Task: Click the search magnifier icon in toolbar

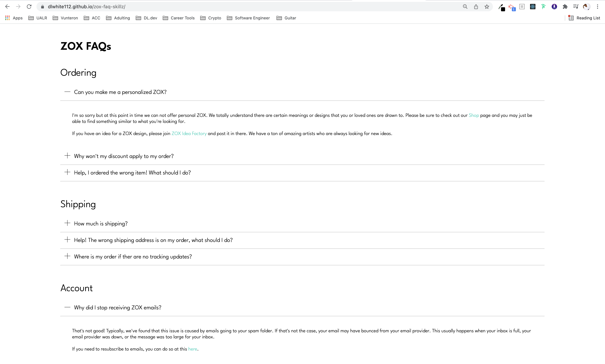Action: click(465, 7)
